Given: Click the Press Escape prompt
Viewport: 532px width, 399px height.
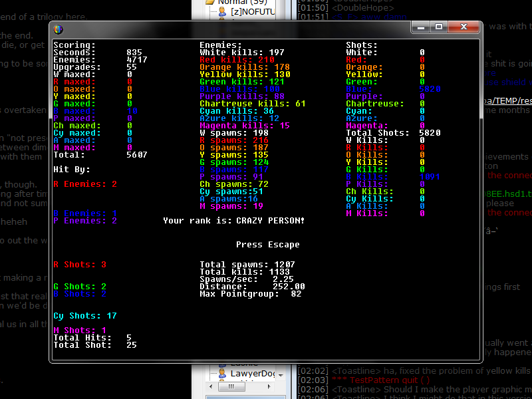Looking at the screenshot, I should tap(267, 245).
